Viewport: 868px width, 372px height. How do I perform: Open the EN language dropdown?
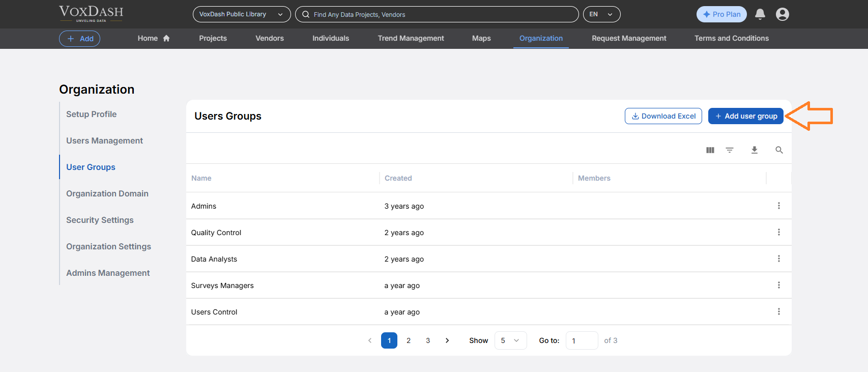coord(601,14)
